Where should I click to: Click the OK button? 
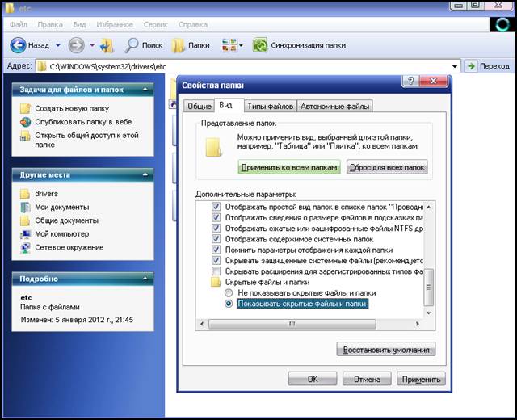[x=313, y=379]
